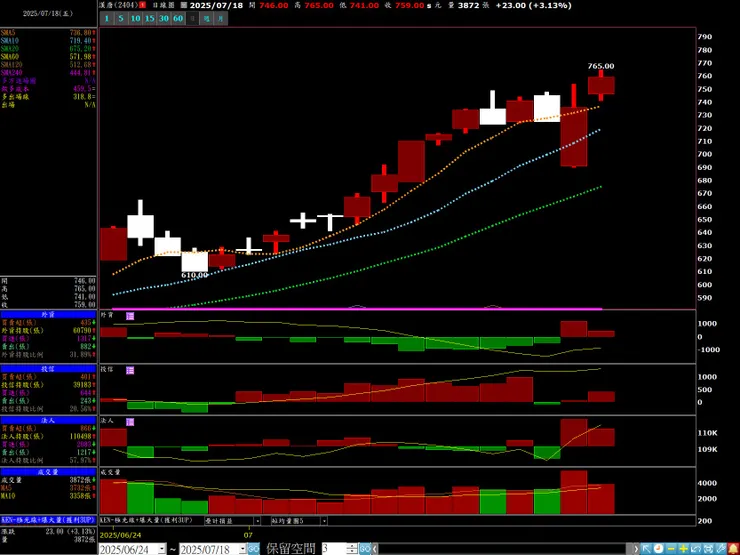Click the last candlestick at 765 high
Screen dimensions: 740x555
(601, 85)
